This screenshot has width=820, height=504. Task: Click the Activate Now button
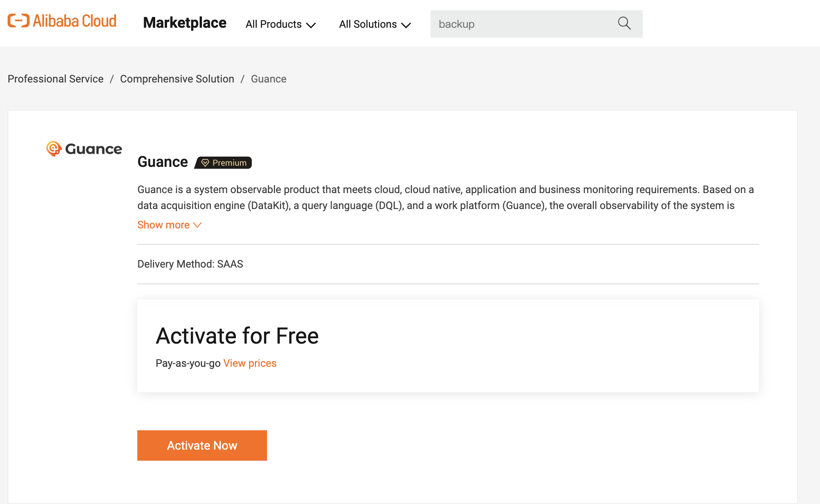[x=202, y=445]
